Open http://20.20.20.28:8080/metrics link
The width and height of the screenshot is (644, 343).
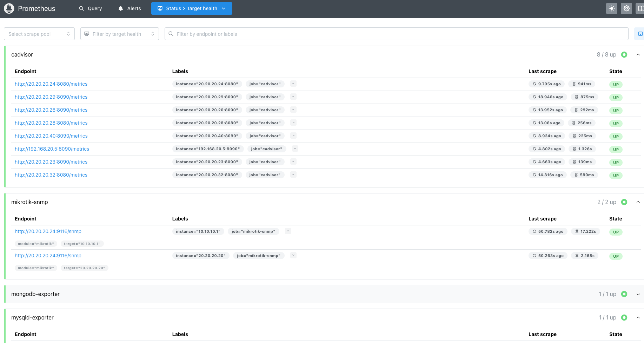51,123
